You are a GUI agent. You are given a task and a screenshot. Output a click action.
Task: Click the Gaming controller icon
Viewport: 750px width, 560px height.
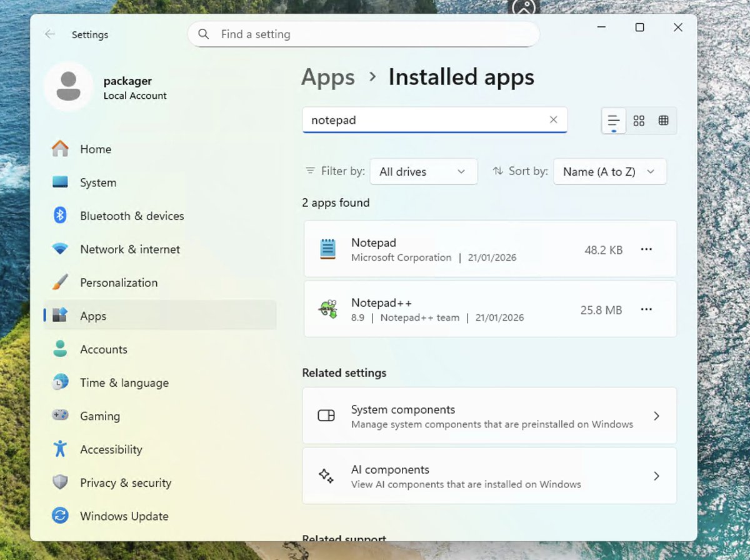[60, 416]
